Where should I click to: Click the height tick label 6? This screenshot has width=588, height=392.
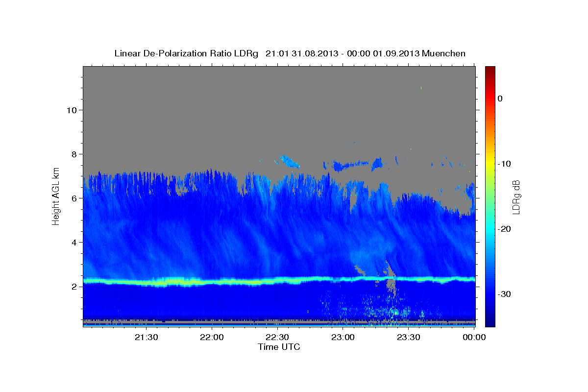pyautogui.click(x=73, y=198)
